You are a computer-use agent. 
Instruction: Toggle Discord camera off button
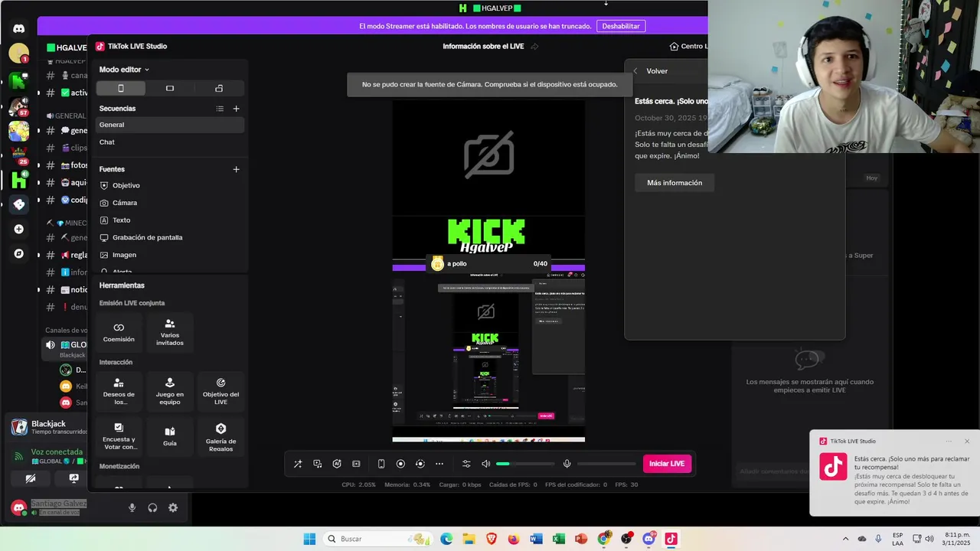31,478
